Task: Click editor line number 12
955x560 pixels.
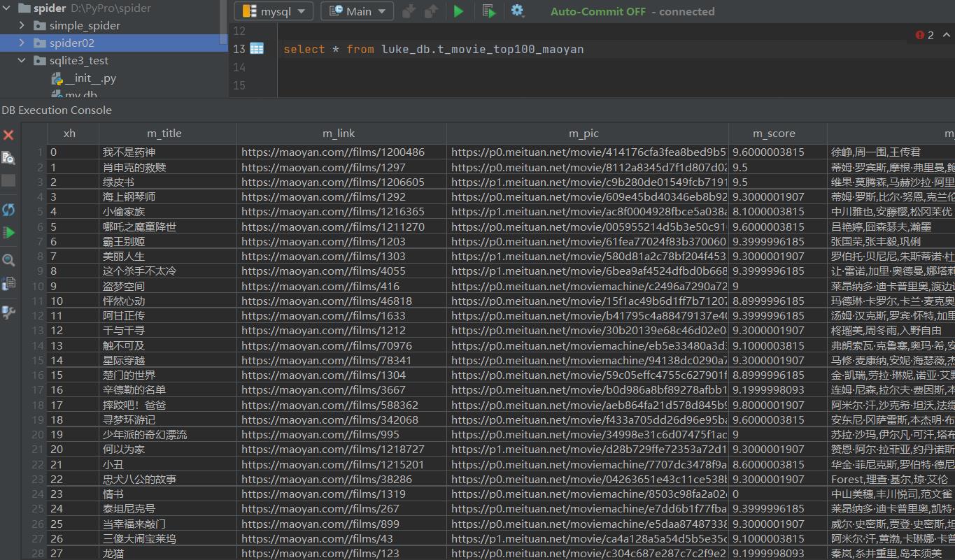Action: [x=239, y=31]
